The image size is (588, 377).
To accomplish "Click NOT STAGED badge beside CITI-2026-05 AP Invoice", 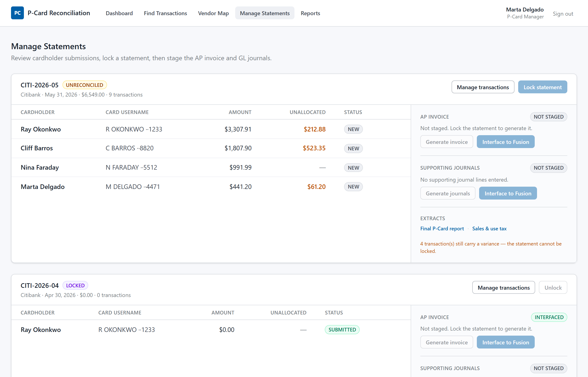I will 548,117.
